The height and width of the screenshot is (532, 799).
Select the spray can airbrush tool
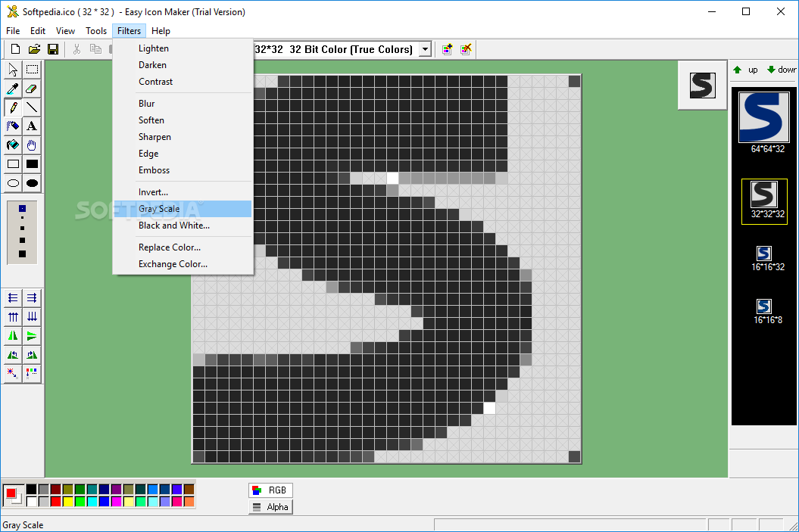pos(13,126)
